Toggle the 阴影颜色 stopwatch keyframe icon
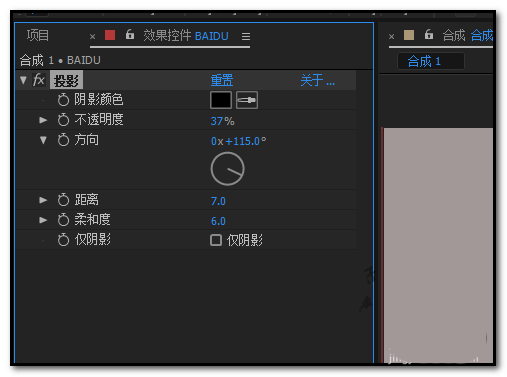 (x=63, y=100)
